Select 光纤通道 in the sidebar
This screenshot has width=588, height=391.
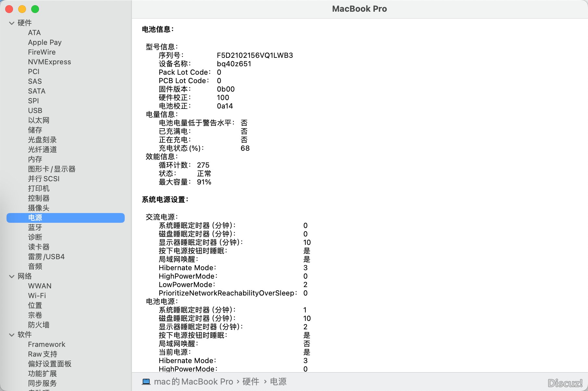coord(42,150)
